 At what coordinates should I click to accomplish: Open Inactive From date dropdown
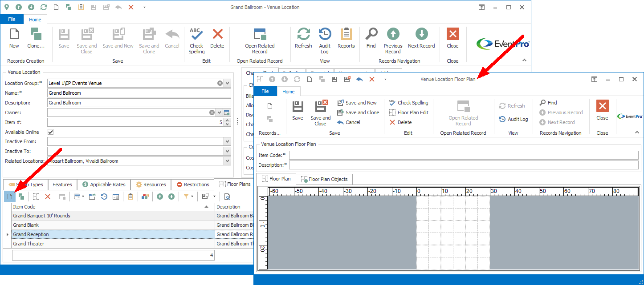click(x=227, y=142)
